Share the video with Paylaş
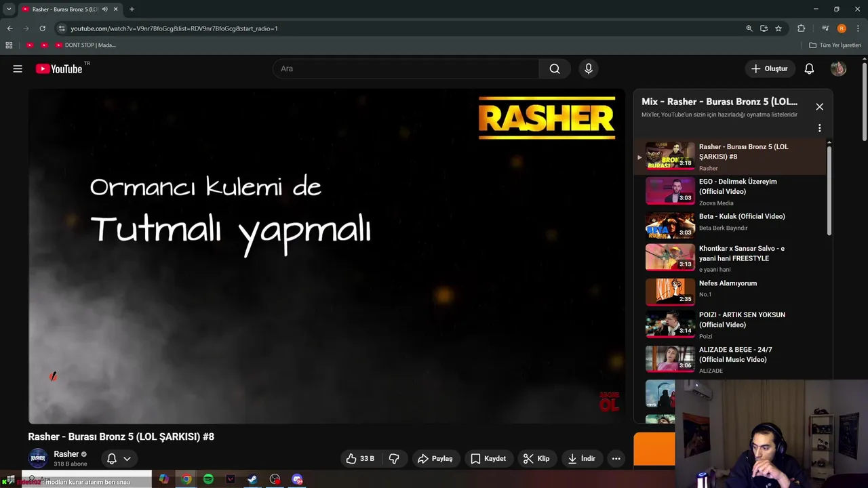The height and width of the screenshot is (488, 868). [x=435, y=459]
